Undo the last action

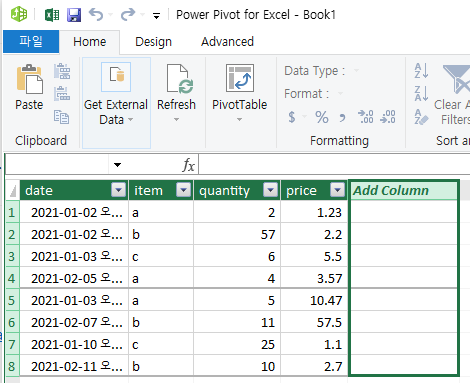pos(96,15)
